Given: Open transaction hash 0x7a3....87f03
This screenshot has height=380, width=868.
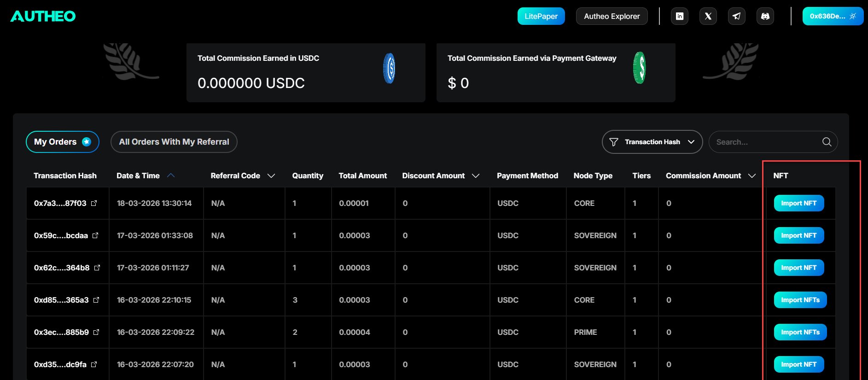Looking at the screenshot, I should pos(60,203).
